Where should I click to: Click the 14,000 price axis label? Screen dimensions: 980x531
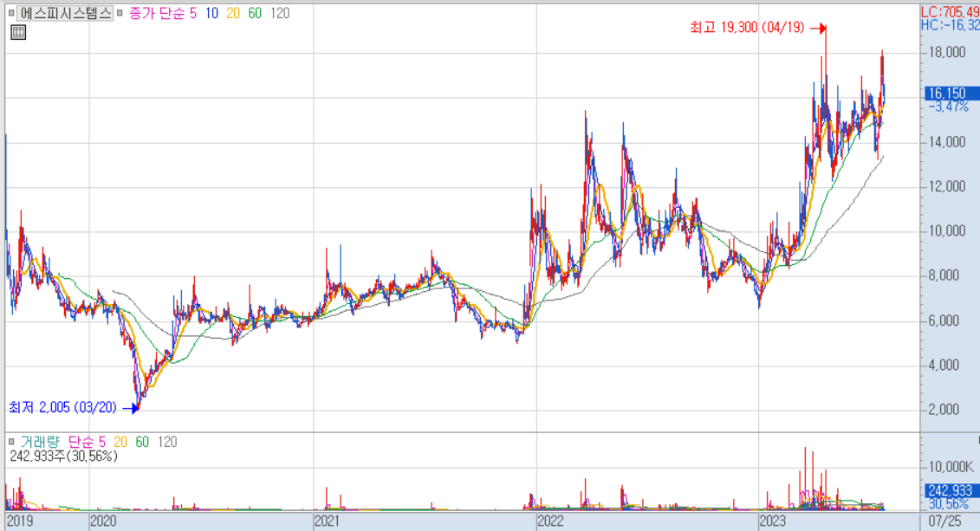pyautogui.click(x=947, y=142)
